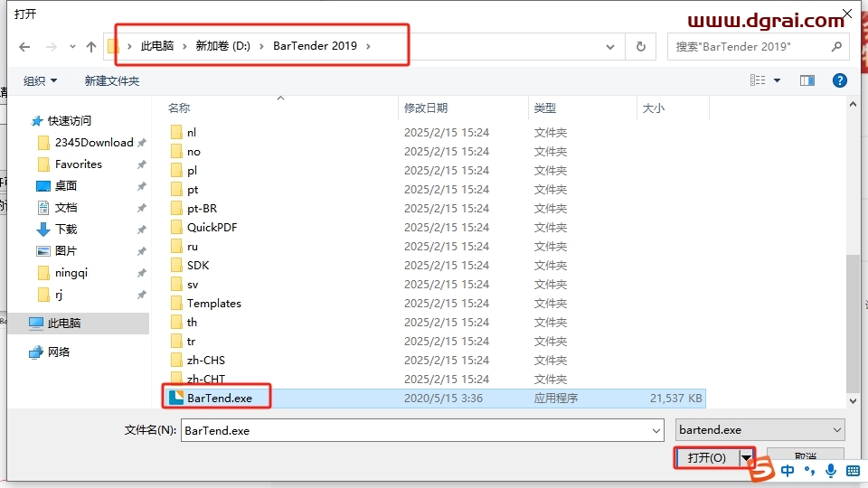Select the Templates folder
Image resolution: width=868 pixels, height=488 pixels.
click(213, 304)
